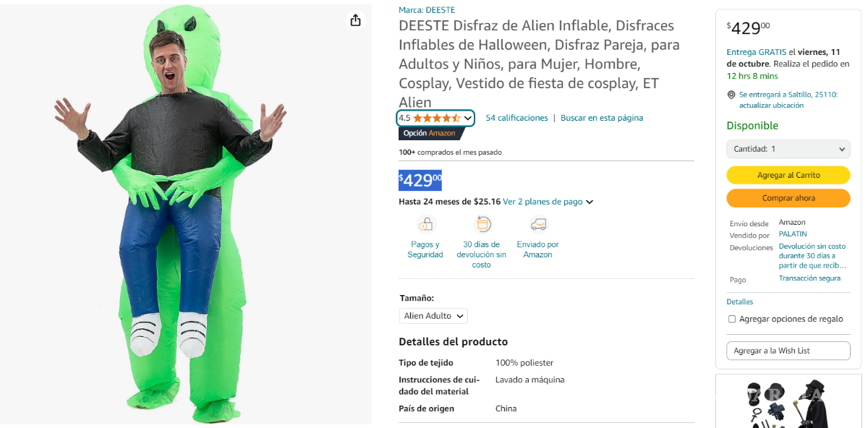Click actualizar ubicación to change delivery location
The width and height of the screenshot is (868, 428).
click(x=771, y=106)
